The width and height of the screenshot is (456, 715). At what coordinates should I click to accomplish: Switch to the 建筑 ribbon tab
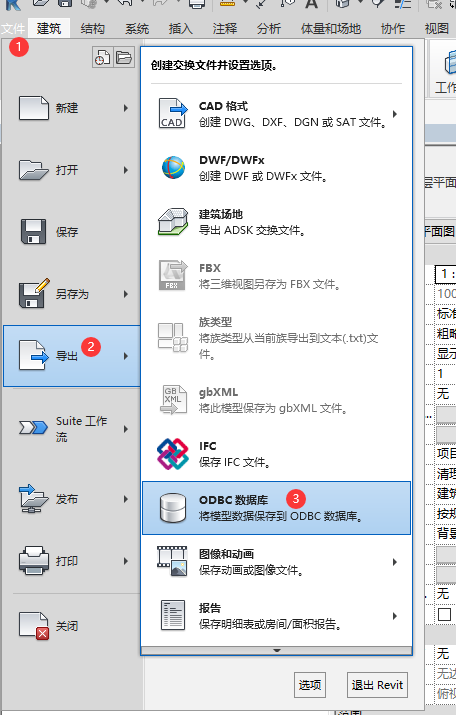pyautogui.click(x=49, y=29)
